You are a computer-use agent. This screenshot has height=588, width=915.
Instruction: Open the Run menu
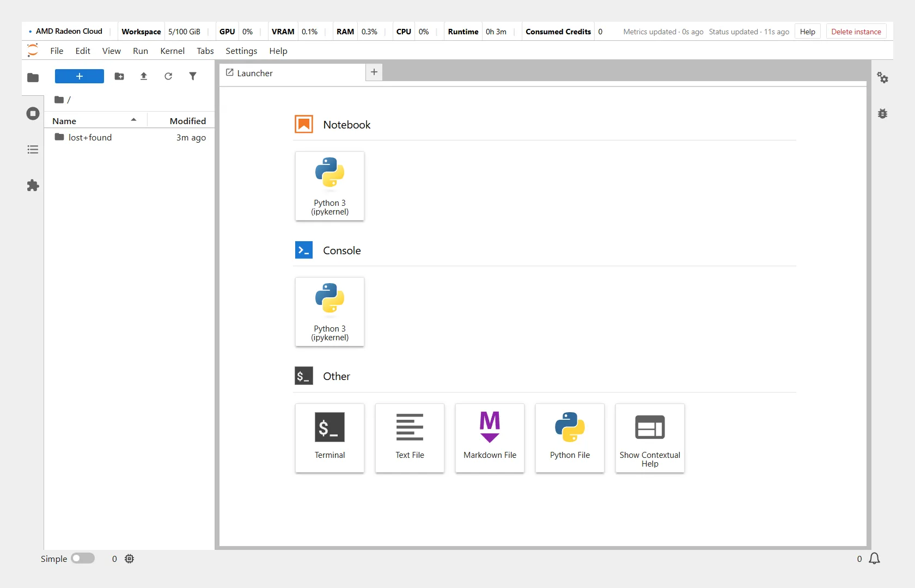tap(141, 51)
